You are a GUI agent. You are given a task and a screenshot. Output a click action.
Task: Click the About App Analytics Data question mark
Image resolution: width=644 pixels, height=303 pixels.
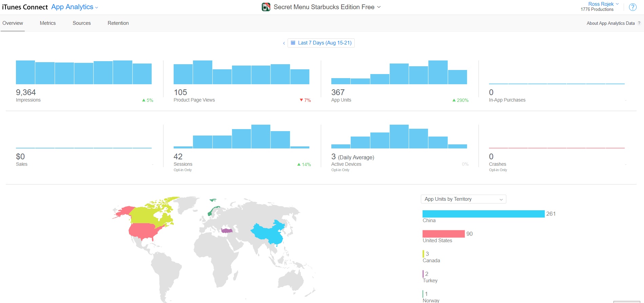point(639,23)
